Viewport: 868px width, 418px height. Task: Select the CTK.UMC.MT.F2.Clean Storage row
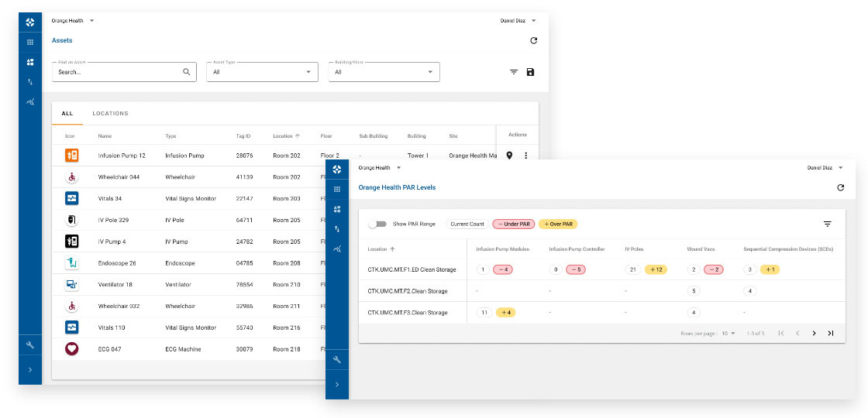point(601,291)
